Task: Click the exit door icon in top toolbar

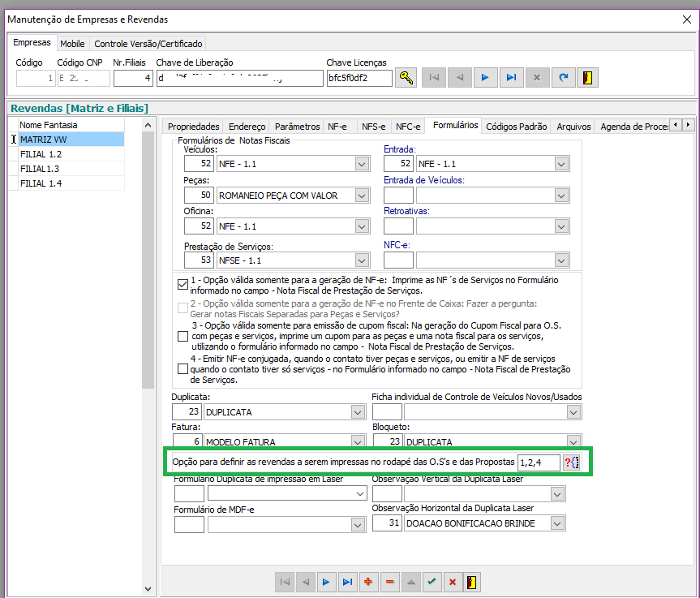Action: [587, 78]
